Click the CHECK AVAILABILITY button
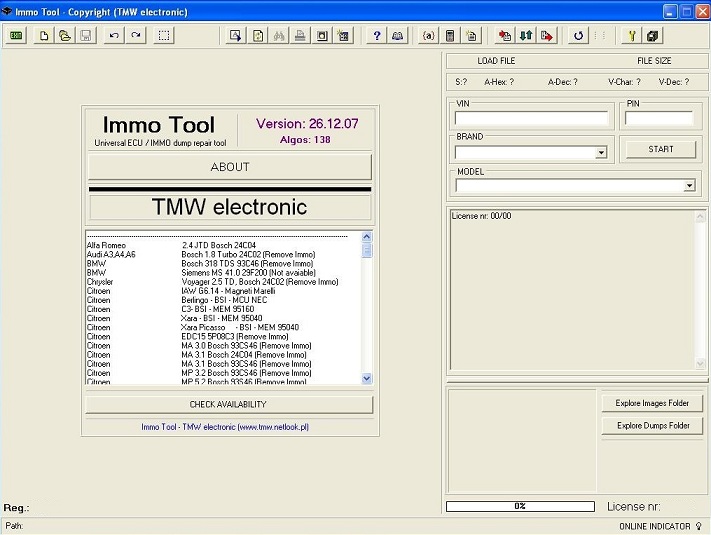711x535 pixels. coord(229,404)
